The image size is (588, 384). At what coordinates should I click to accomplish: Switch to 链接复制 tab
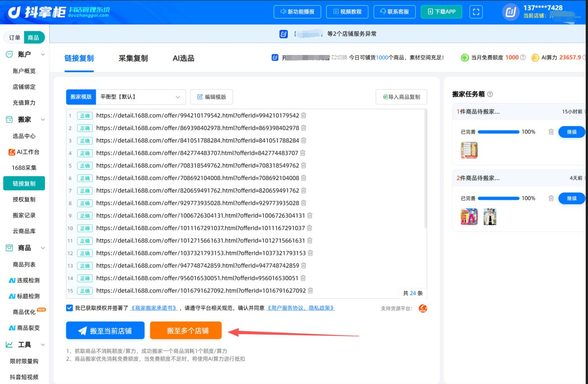click(x=79, y=58)
